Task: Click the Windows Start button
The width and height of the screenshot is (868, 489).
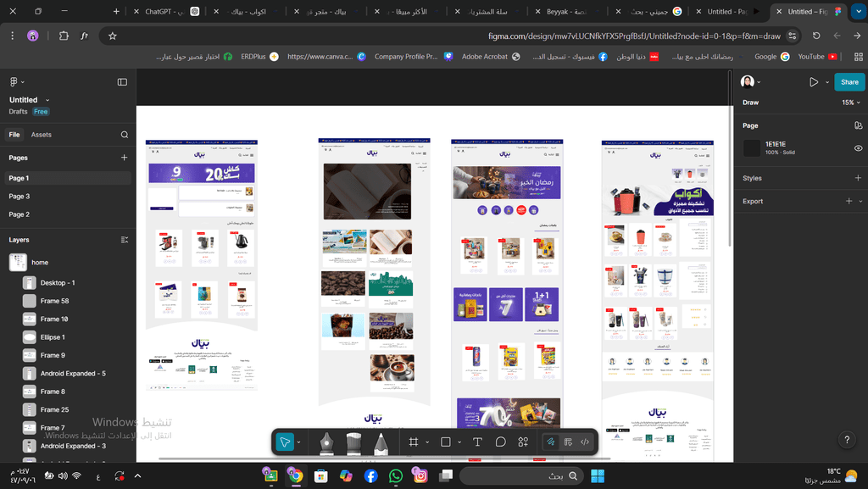Action: [598, 475]
